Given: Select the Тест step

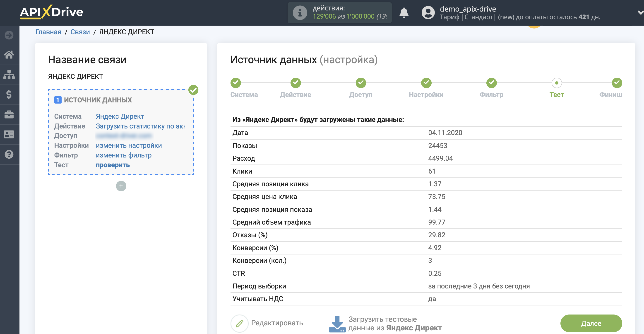Looking at the screenshot, I should (557, 83).
